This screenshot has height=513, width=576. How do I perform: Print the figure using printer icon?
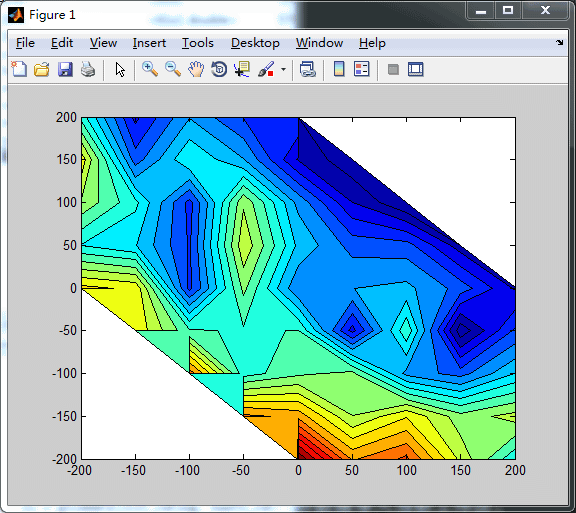[88, 69]
